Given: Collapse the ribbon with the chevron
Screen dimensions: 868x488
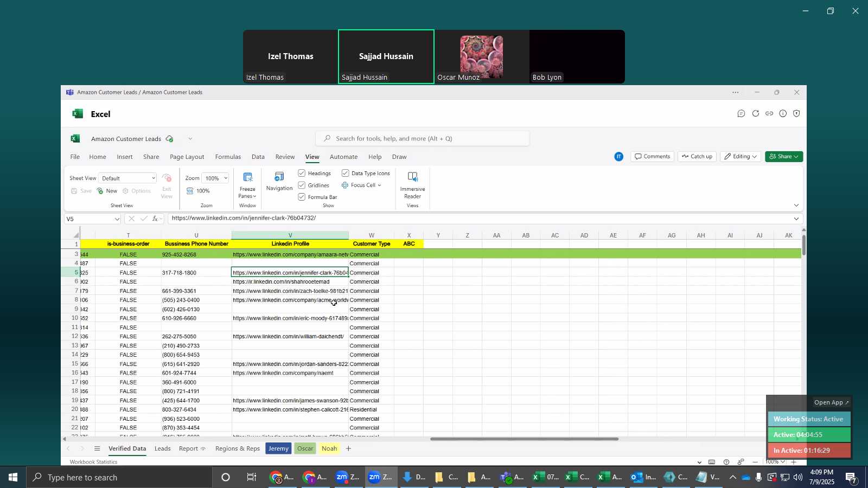Looking at the screenshot, I should 796,206.
